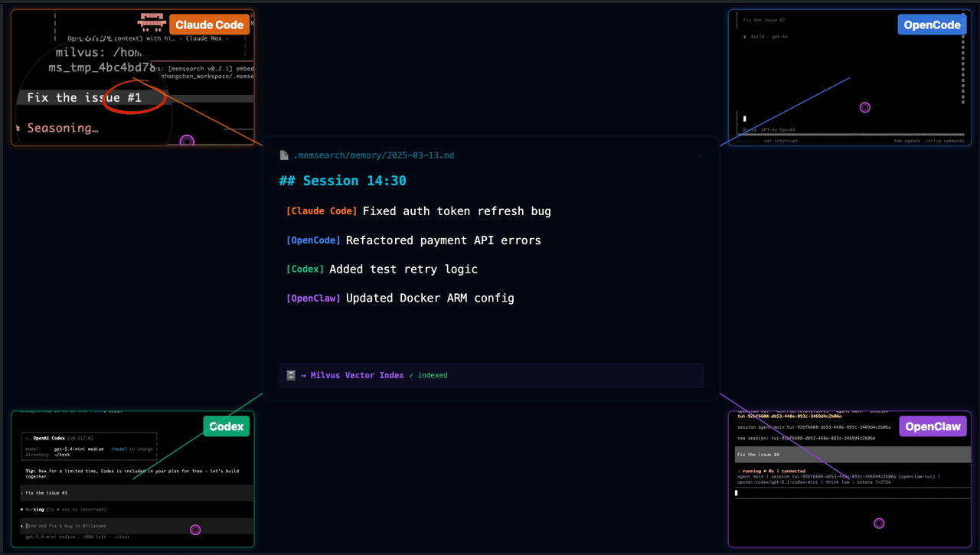Click the file icon beside .memsearch/memory path
Image resolution: width=980 pixels, height=555 pixels.
(x=284, y=155)
